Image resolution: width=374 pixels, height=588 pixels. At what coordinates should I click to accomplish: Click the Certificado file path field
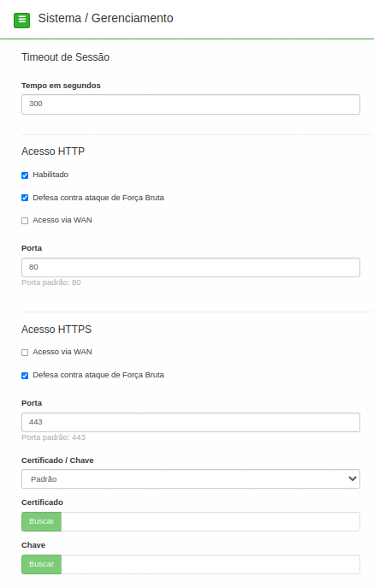(x=211, y=521)
